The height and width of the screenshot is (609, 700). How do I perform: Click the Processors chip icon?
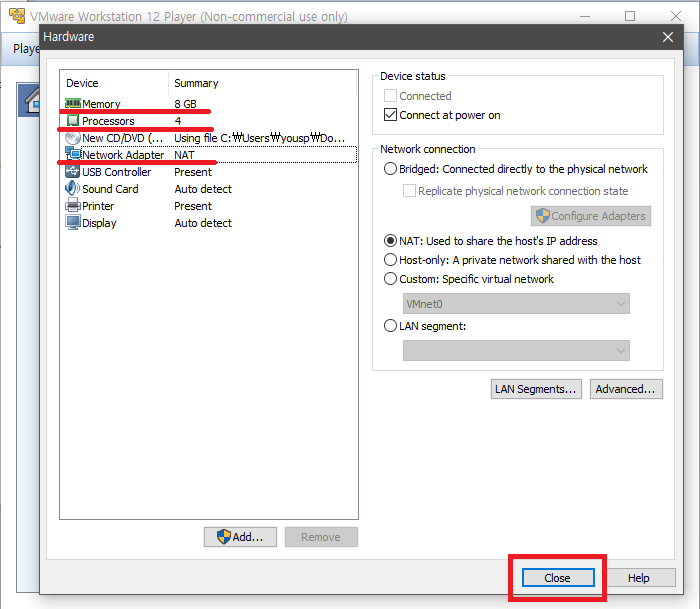point(73,121)
